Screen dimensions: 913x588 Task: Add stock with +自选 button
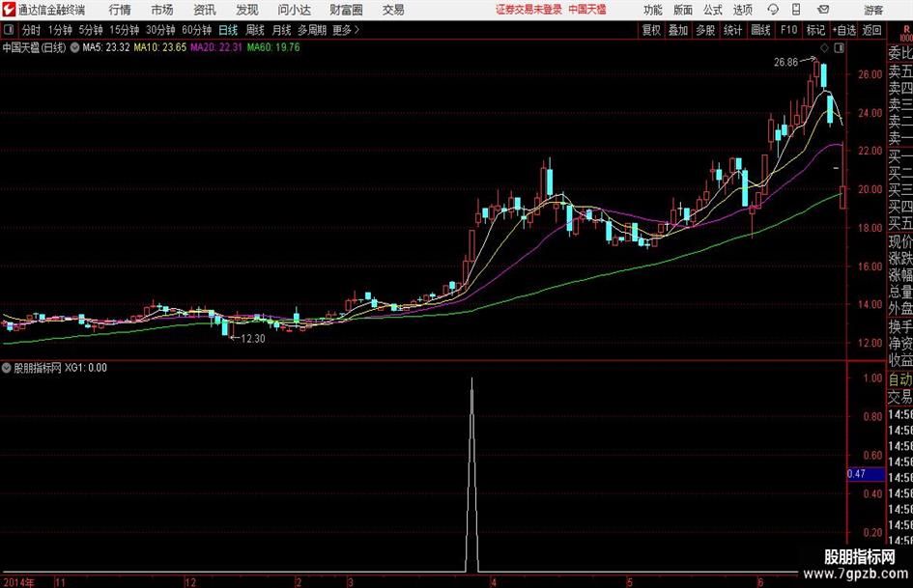844,30
